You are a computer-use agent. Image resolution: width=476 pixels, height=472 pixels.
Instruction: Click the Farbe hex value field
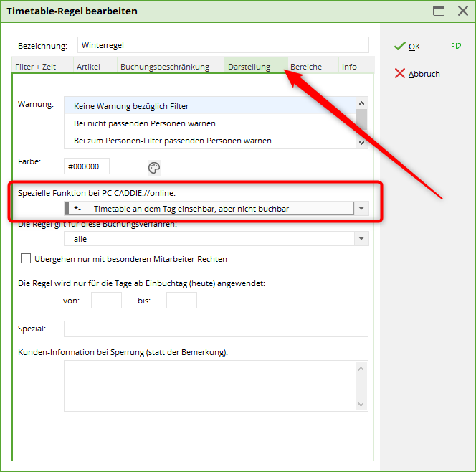click(87, 166)
